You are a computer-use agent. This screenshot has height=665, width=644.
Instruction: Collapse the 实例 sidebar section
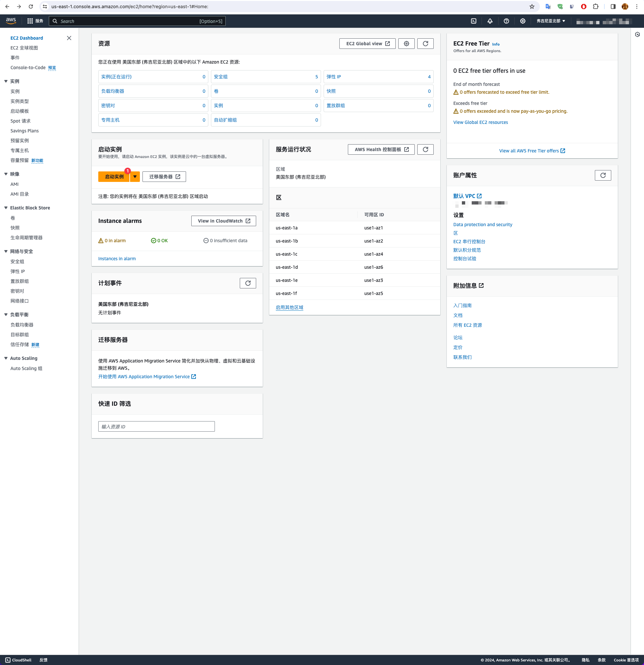point(6,81)
